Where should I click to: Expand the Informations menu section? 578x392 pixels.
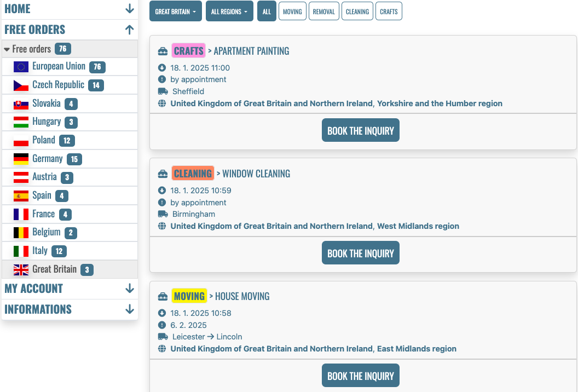70,309
